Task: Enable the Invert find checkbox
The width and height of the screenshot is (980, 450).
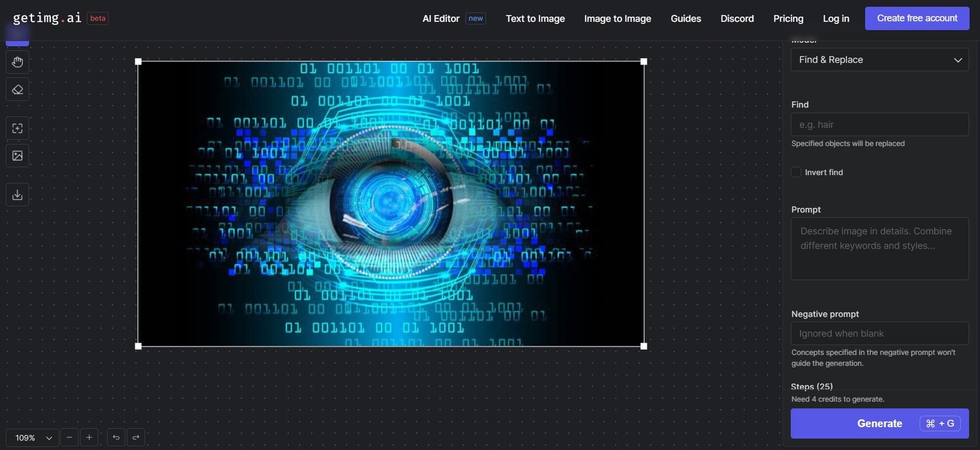Action: (796, 172)
